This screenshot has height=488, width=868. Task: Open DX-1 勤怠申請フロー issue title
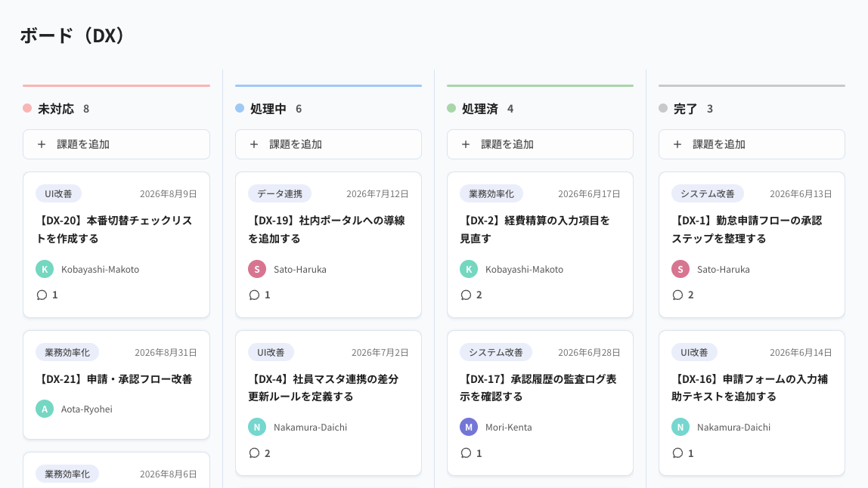(x=747, y=229)
